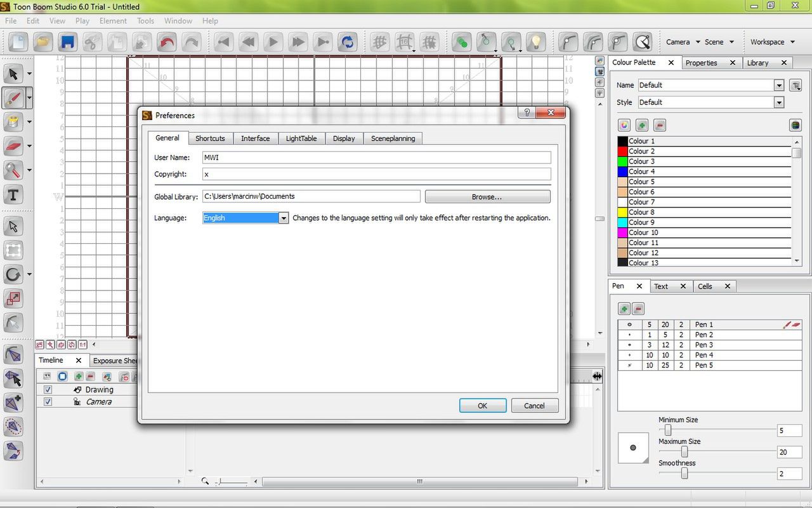Click the Undo arrow in the toolbar
Viewport: 812px width, 508px height.
166,42
